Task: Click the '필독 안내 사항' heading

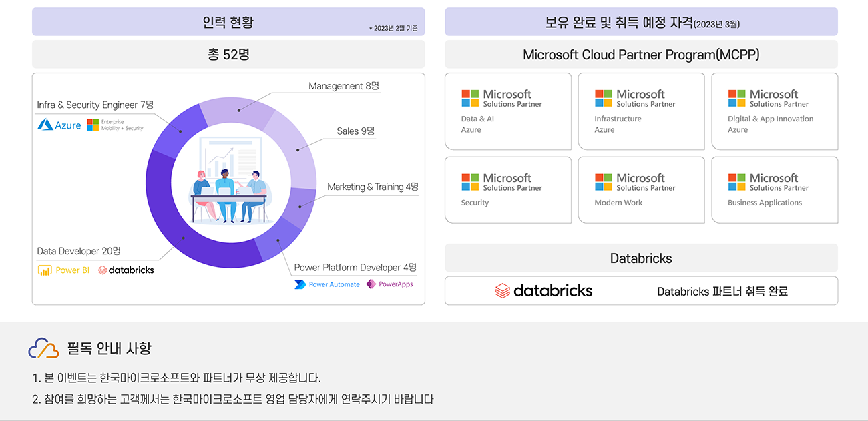Action: click(110, 348)
